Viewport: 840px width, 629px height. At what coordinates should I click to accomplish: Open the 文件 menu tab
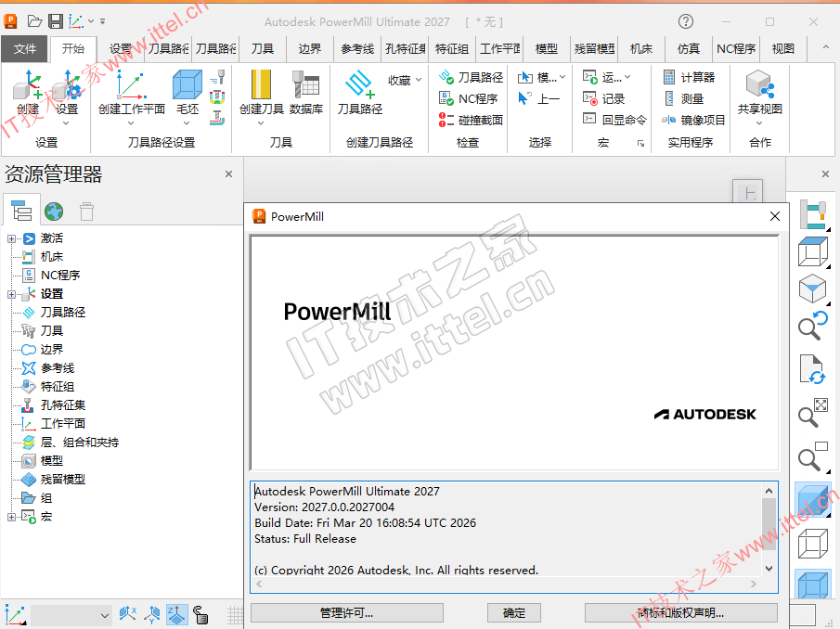point(25,49)
